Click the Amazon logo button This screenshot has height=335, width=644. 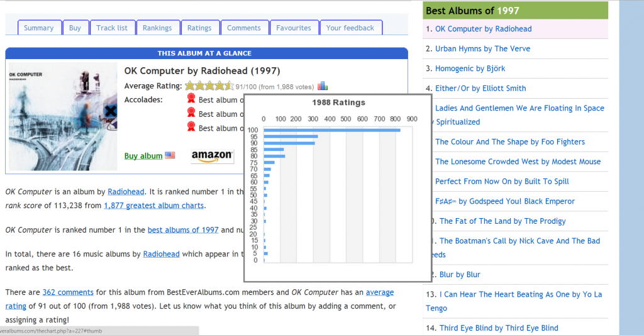coord(212,156)
